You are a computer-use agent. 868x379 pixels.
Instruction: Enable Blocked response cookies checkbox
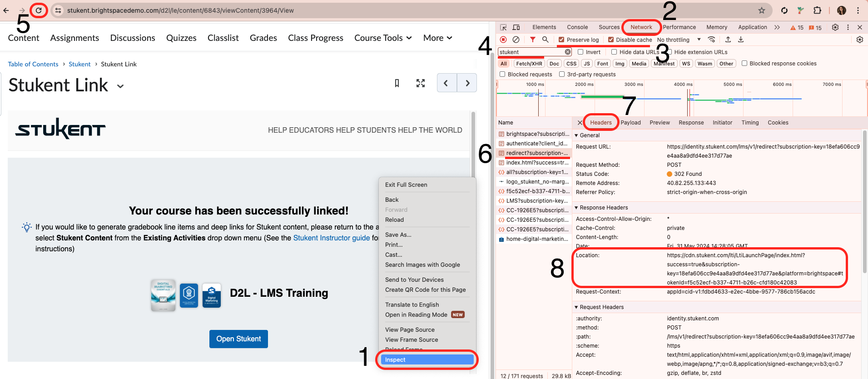click(x=744, y=63)
